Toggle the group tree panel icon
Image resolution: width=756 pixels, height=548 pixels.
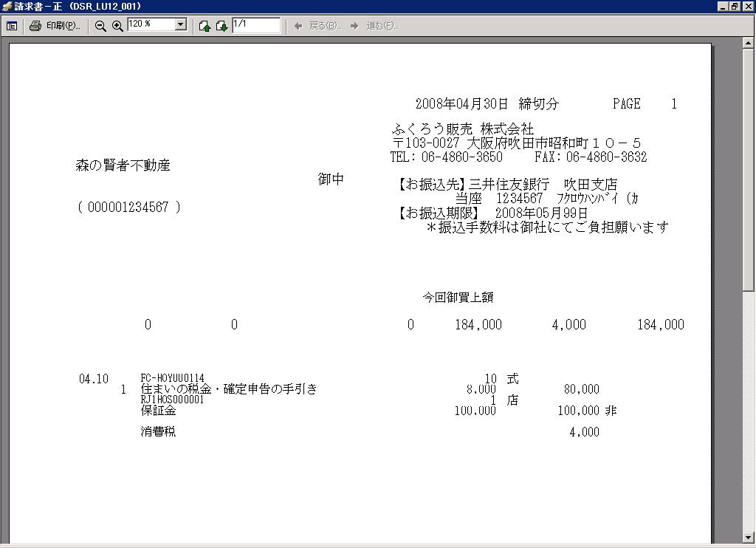12,26
